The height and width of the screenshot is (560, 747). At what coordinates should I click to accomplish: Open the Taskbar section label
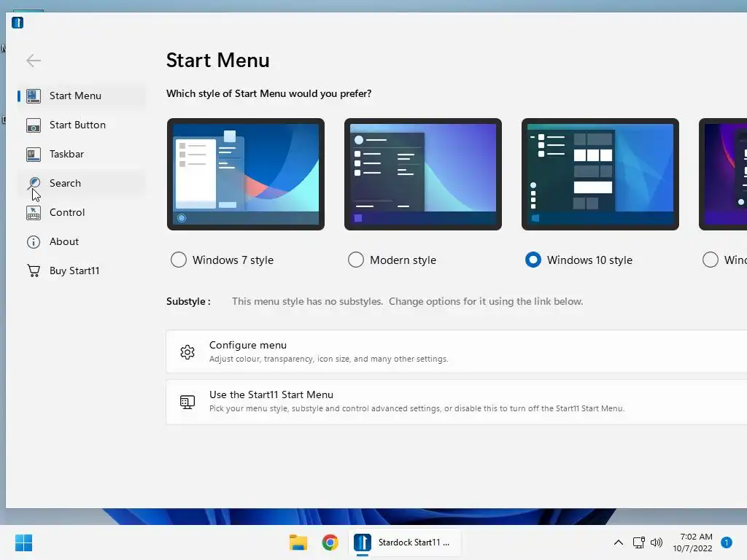(x=66, y=155)
